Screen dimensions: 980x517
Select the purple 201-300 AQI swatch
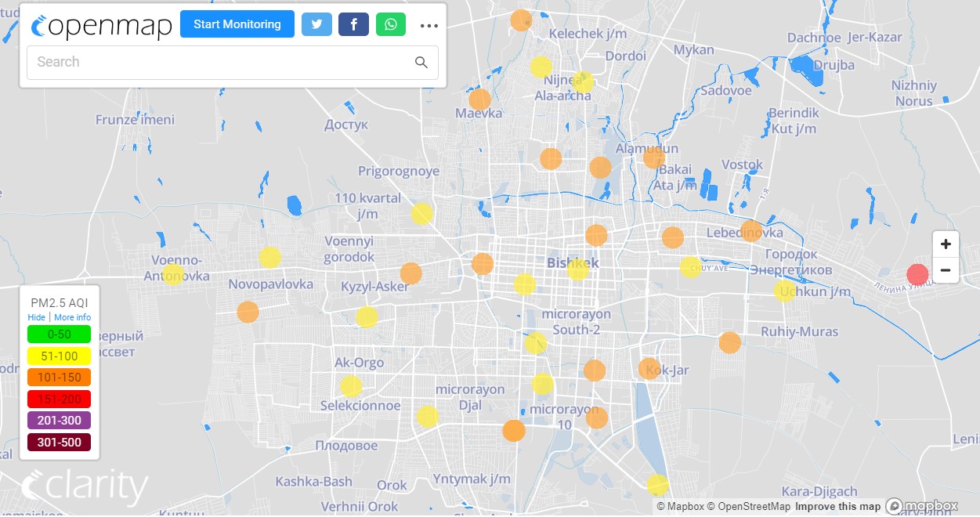coord(59,421)
